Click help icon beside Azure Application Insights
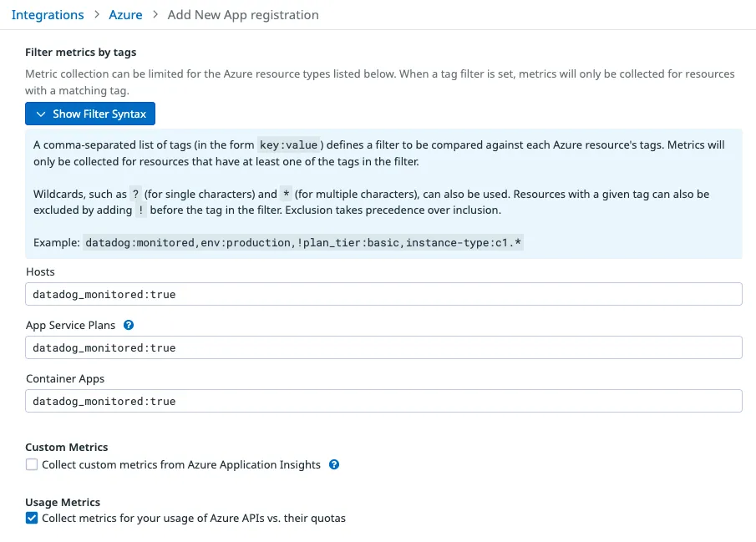756x542 pixels. pos(334,465)
